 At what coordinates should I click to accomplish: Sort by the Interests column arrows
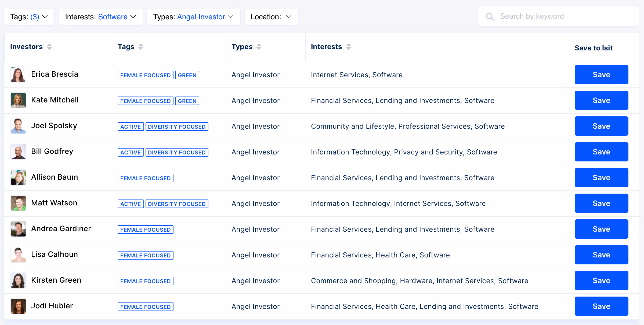349,47
